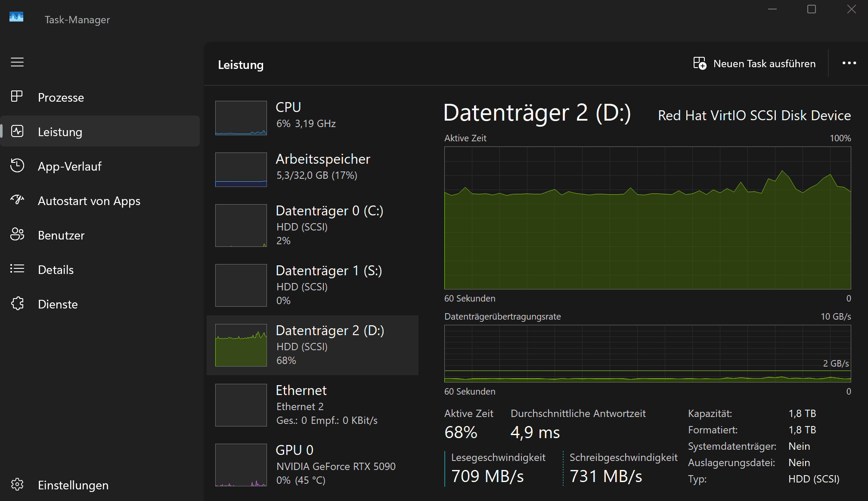
Task: Click the Datenträger 0 (C:) graph thumbnail
Action: click(241, 225)
